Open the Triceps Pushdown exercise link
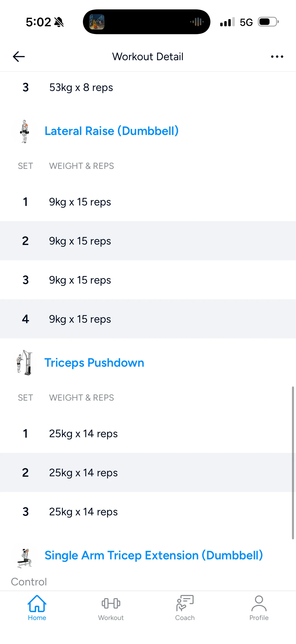The height and width of the screenshot is (644, 296). (94, 363)
